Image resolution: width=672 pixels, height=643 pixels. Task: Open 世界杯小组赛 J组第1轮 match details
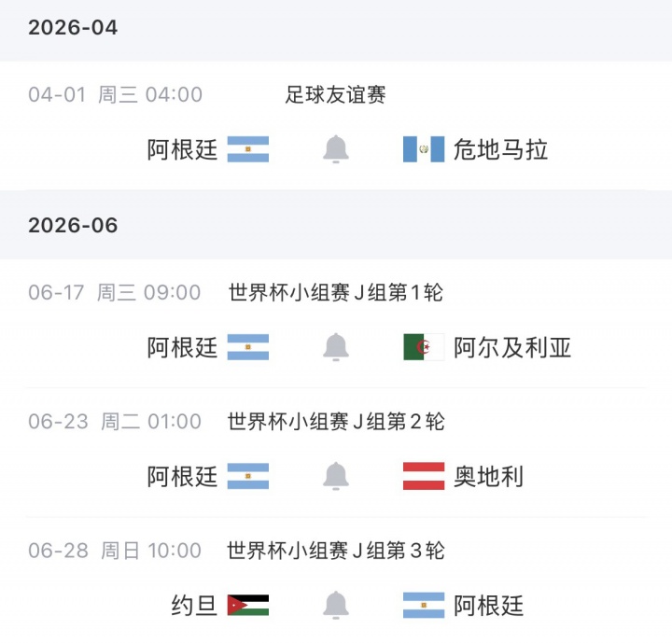click(x=335, y=293)
